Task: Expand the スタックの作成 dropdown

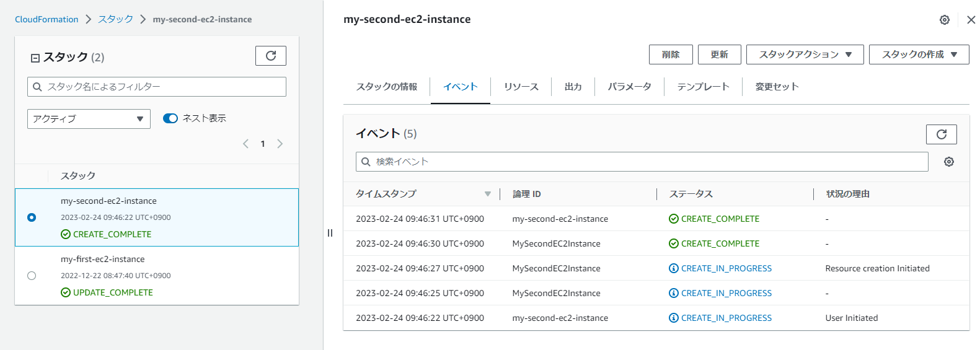Action: tap(919, 55)
